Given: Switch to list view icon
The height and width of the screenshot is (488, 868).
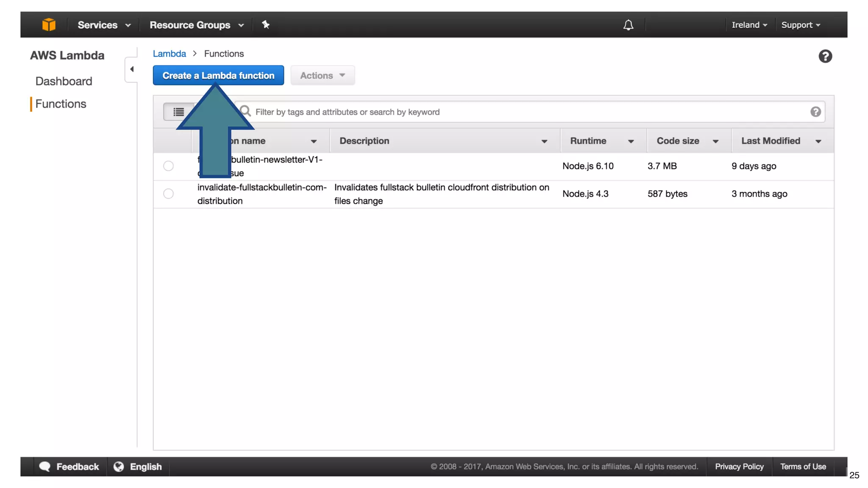Looking at the screenshot, I should [x=178, y=112].
